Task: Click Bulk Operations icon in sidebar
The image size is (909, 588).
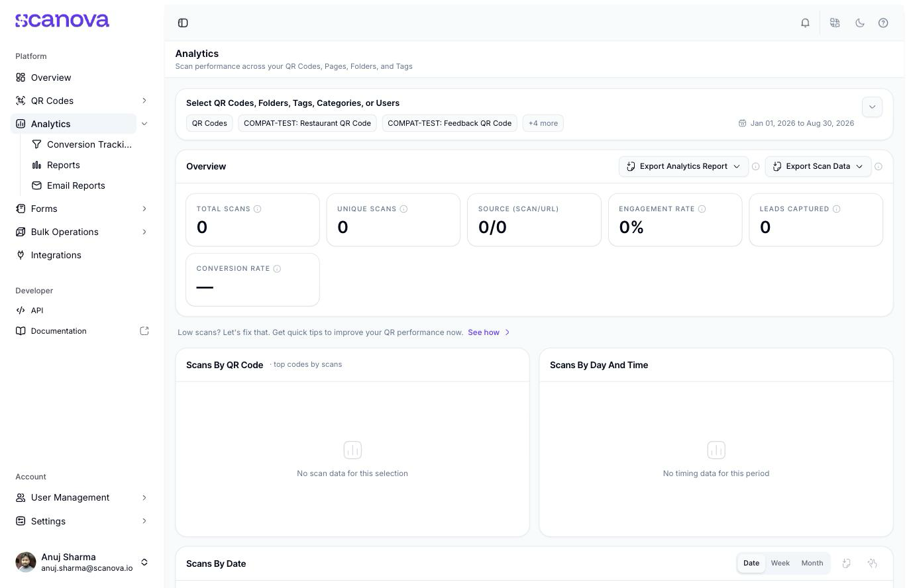Action: [x=21, y=232]
